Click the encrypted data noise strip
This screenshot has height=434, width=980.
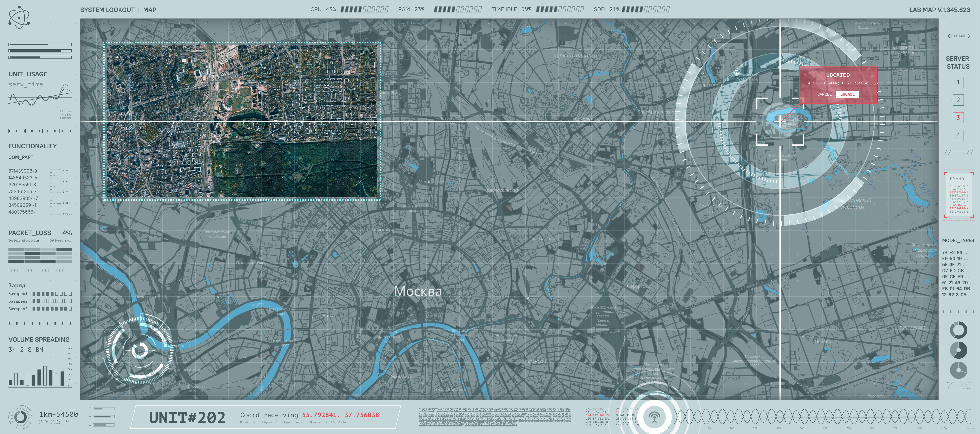point(495,417)
